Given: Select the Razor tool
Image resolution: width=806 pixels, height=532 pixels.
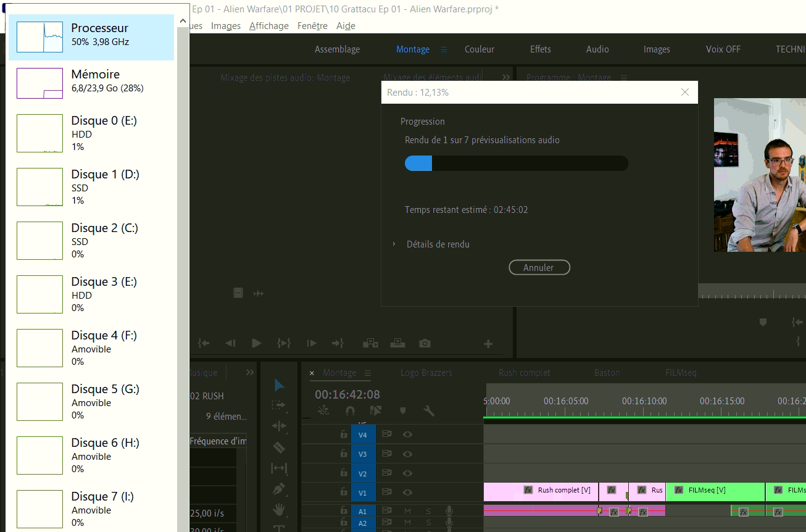Looking at the screenshot, I should pos(279,446).
